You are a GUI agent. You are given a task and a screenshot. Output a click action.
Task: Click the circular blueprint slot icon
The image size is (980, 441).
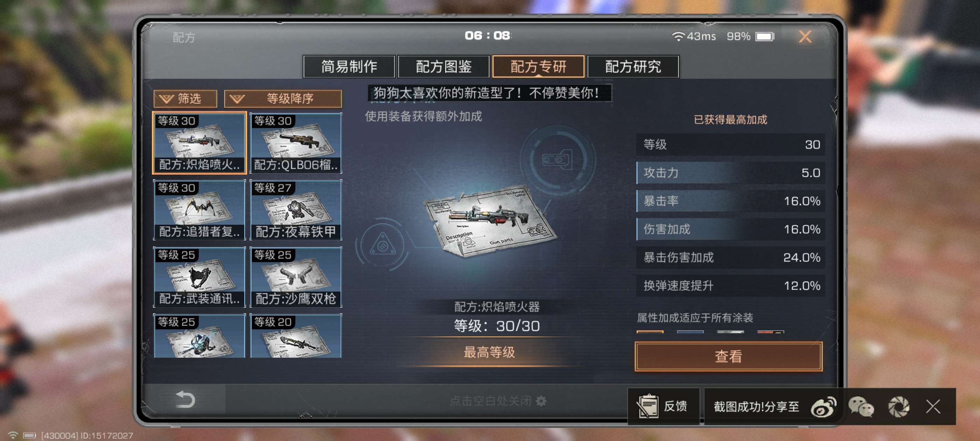tap(557, 160)
